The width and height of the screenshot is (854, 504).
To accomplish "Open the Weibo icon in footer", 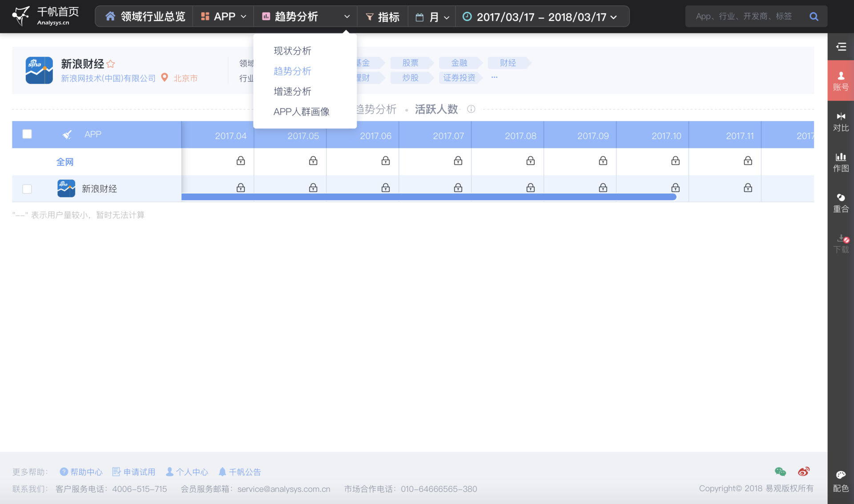I will tap(803, 472).
